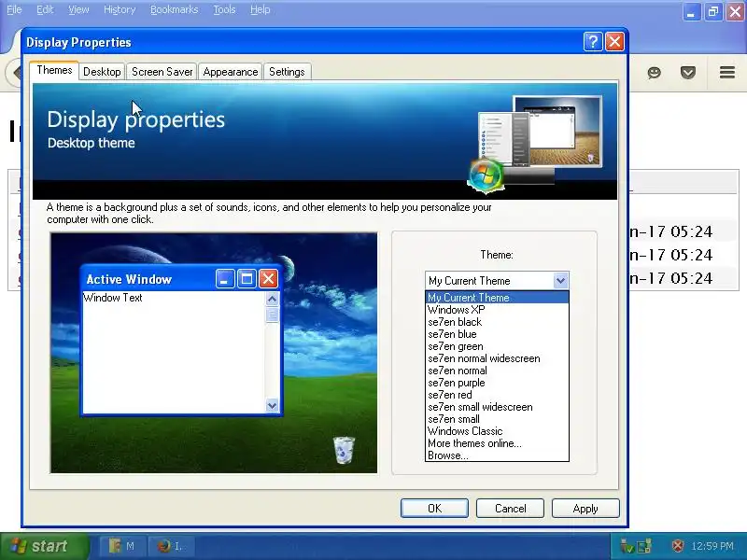Open the Bookmarks menu in Firefox
747x560 pixels.
tap(174, 9)
